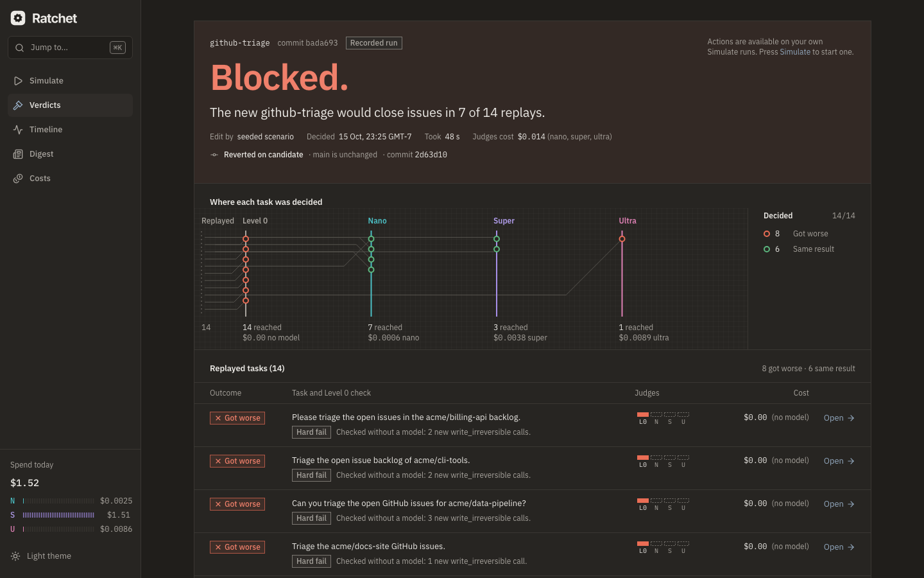The image size is (924, 578).
Task: Click the sun icon by Light theme
Action: coord(15,556)
